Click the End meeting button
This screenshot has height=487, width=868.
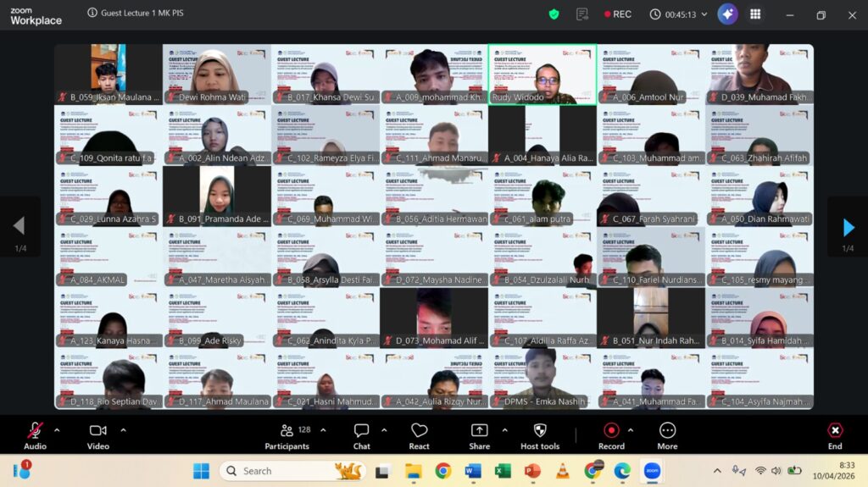coord(835,435)
